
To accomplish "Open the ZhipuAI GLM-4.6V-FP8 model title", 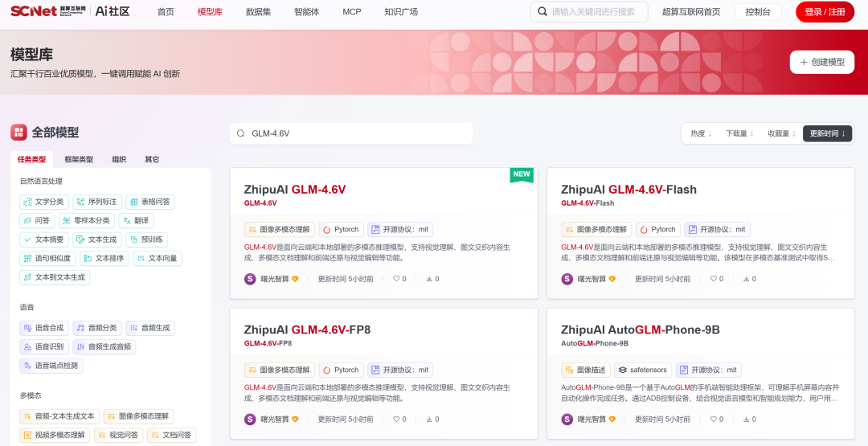I will pos(307,329).
